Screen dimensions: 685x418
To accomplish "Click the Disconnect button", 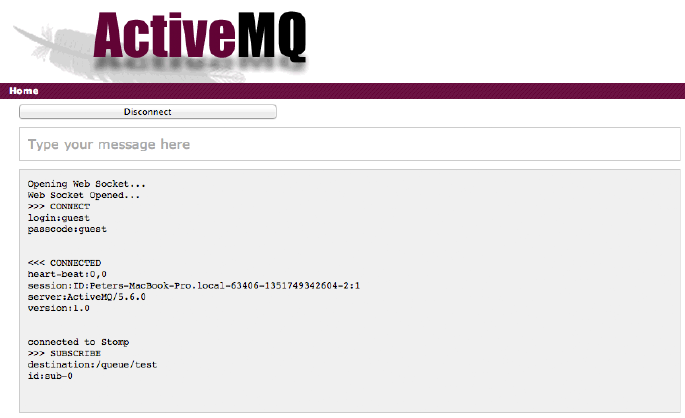I will (x=148, y=112).
